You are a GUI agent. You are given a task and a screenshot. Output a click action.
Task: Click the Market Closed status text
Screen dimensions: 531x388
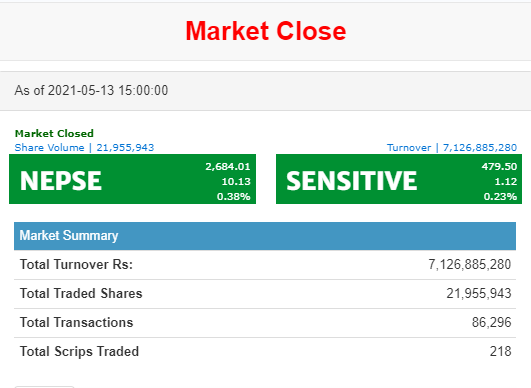pyautogui.click(x=54, y=133)
